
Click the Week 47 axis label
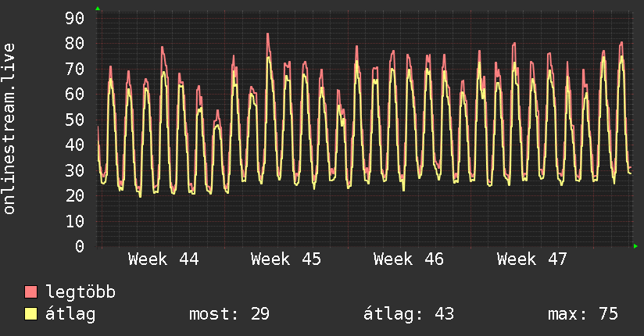pyautogui.click(x=532, y=259)
